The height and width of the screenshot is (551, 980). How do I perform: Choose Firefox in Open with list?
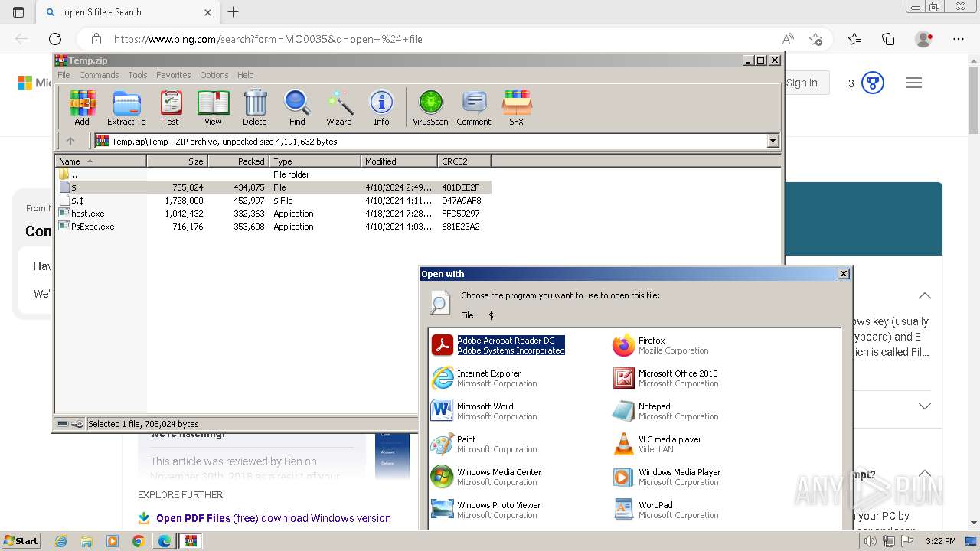[x=661, y=345]
